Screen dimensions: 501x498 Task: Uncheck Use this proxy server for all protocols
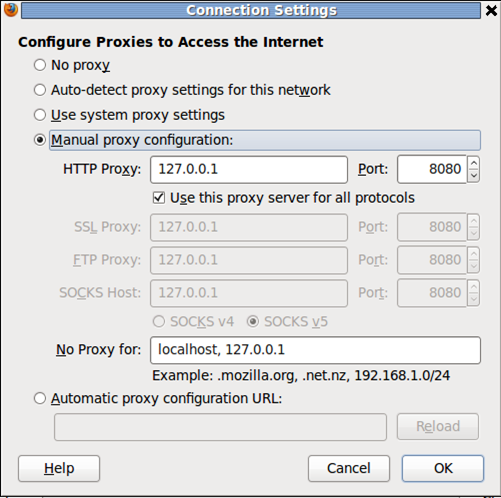159,198
